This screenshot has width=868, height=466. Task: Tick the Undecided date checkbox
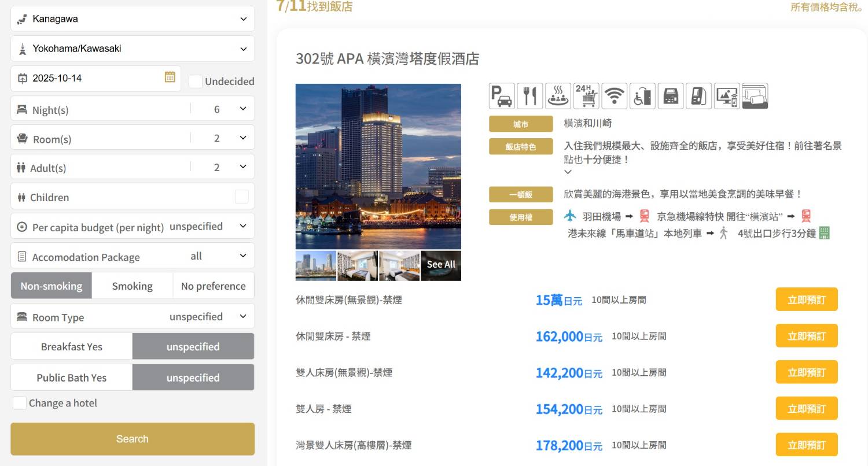tap(196, 82)
